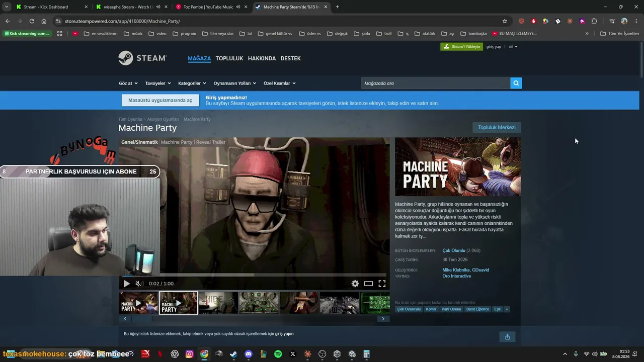Screen dimensions: 644x362
Task: Open the Steam logo homepage link
Action: pyautogui.click(x=142, y=58)
